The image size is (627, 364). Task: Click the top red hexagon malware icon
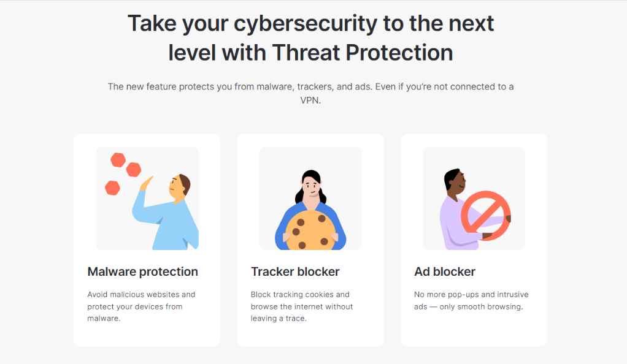click(x=118, y=160)
